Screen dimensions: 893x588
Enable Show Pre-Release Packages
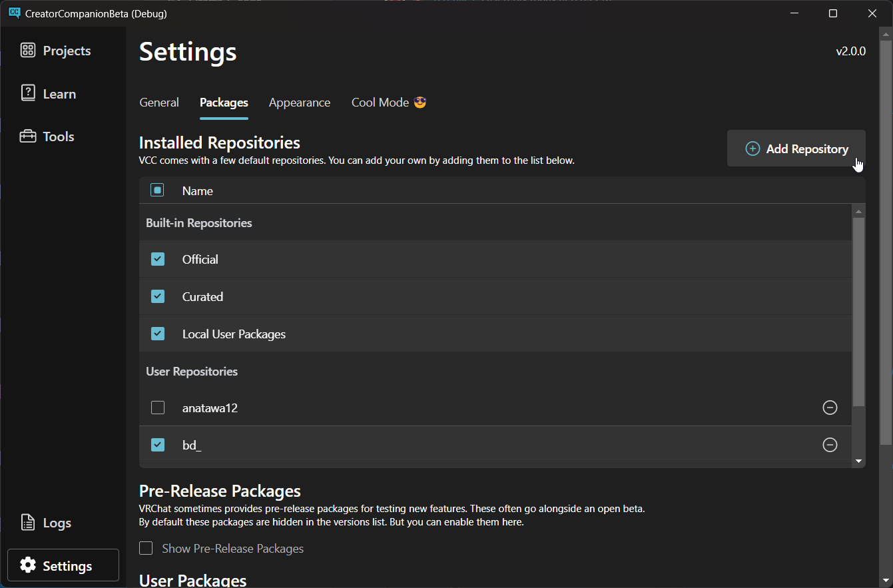146,548
